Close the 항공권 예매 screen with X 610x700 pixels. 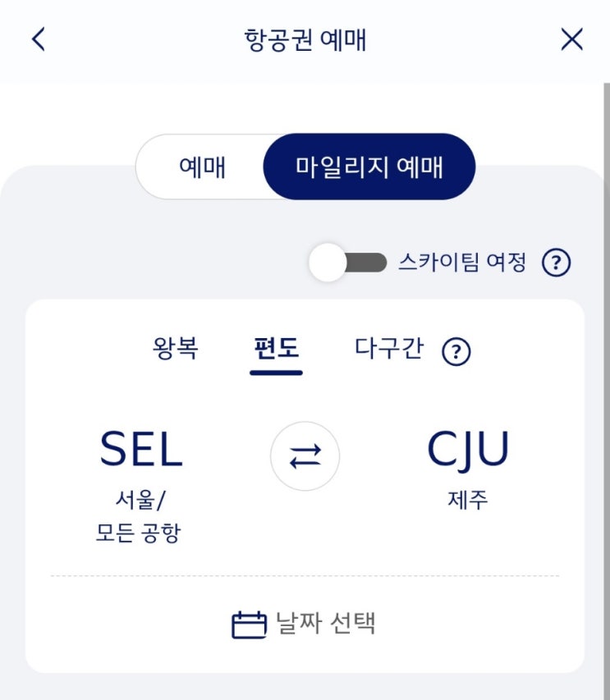pos(571,39)
